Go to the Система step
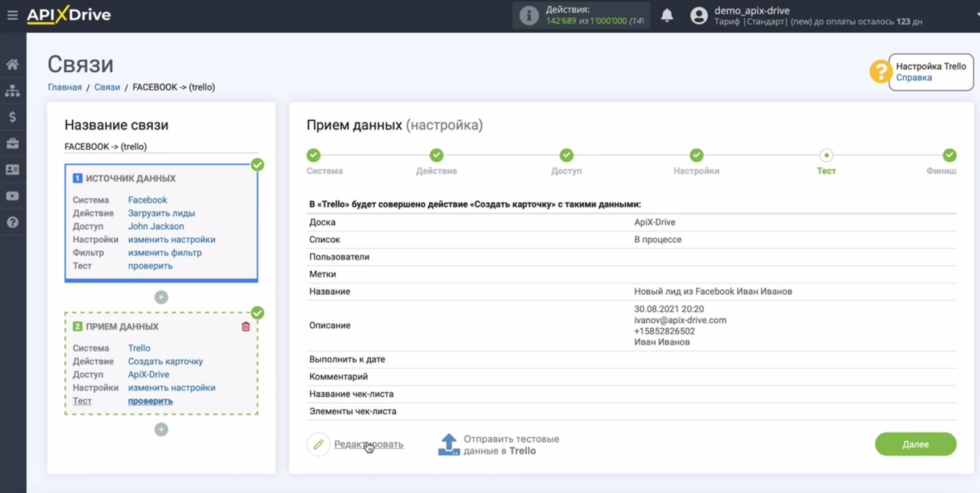 point(314,155)
